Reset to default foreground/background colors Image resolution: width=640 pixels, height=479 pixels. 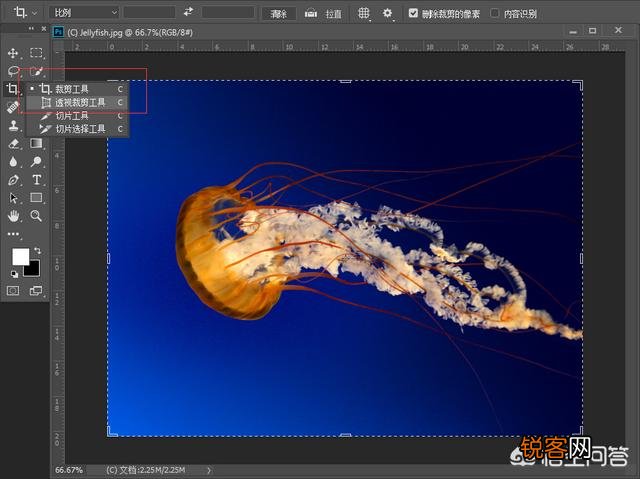pos(14,274)
